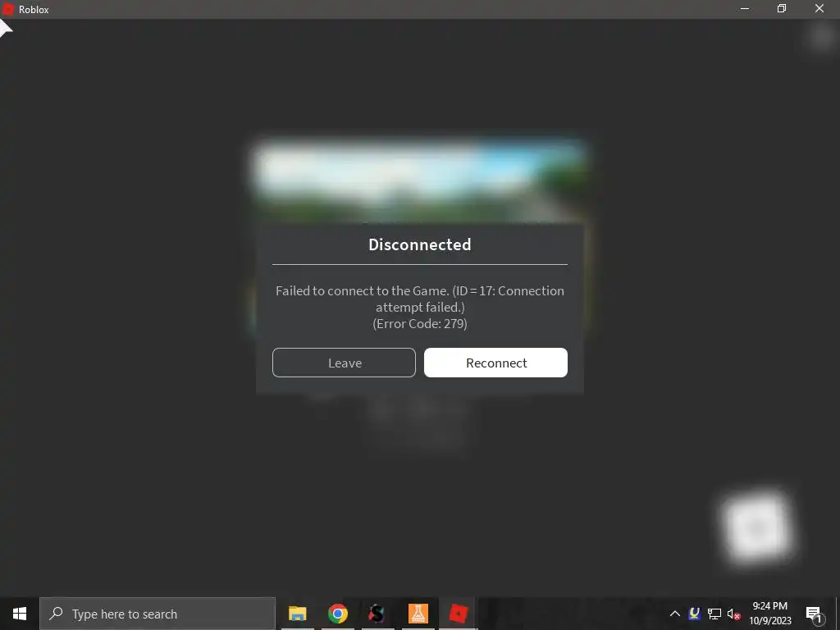Click the magnifier icon in search box
The height and width of the screenshot is (630, 840).
coord(56,614)
